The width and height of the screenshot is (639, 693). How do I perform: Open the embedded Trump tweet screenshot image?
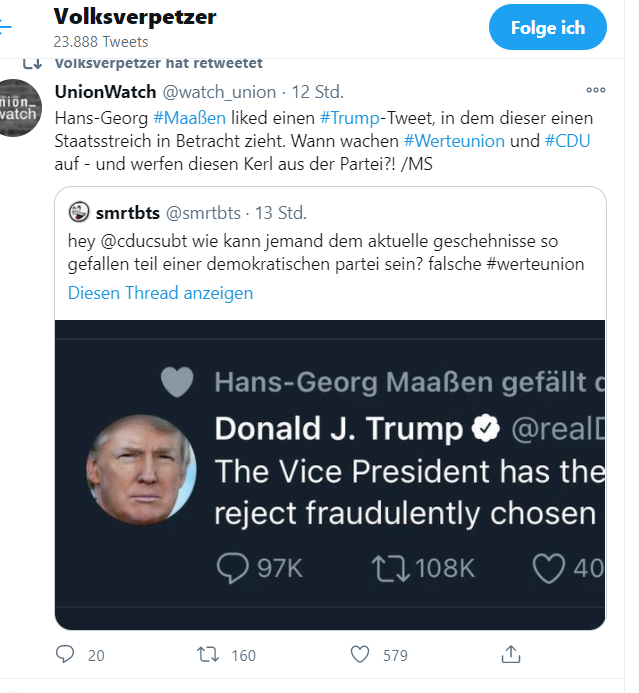(330, 475)
